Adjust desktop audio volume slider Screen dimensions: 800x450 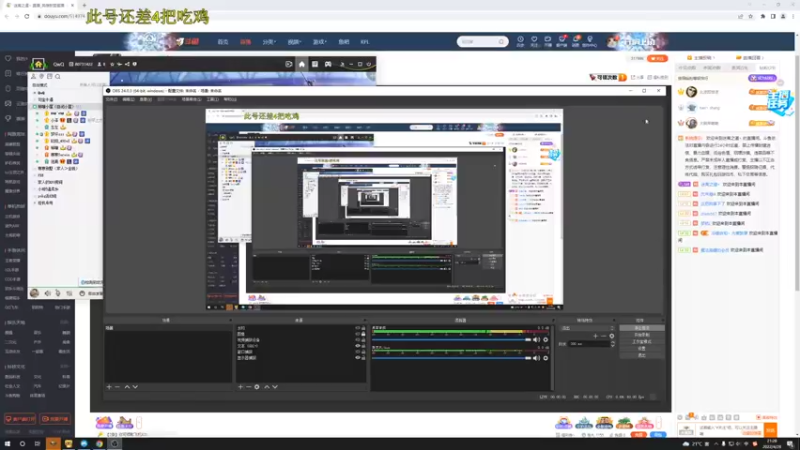[451, 340]
